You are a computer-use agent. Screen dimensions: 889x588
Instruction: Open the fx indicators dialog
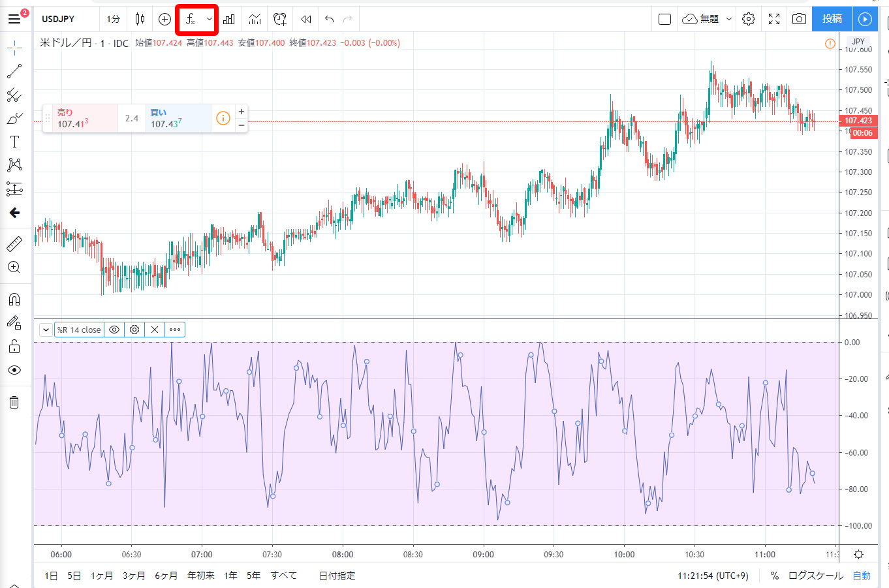coord(190,19)
